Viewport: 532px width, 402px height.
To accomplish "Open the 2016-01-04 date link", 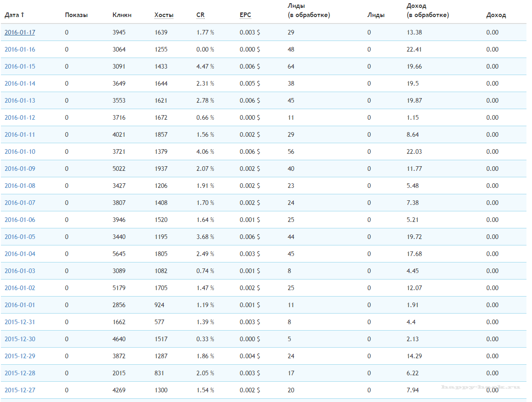I will 20,254.
